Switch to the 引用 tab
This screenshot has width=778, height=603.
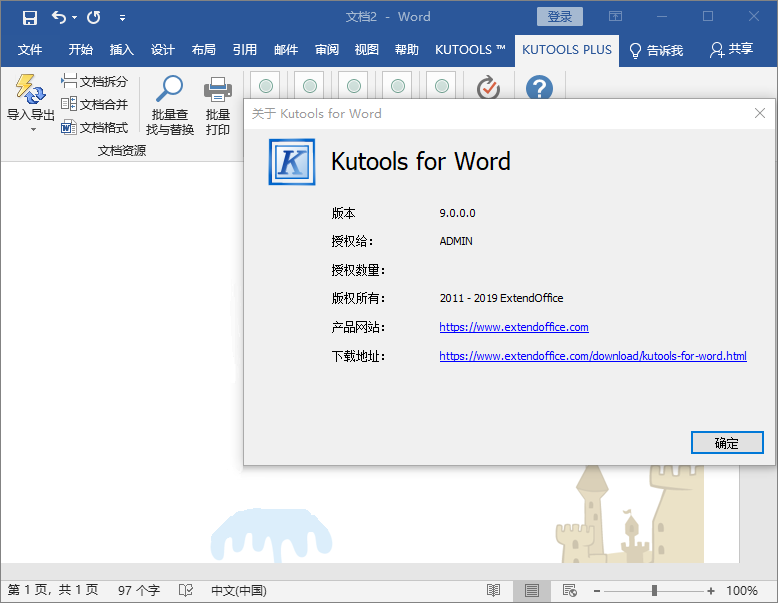[x=245, y=50]
